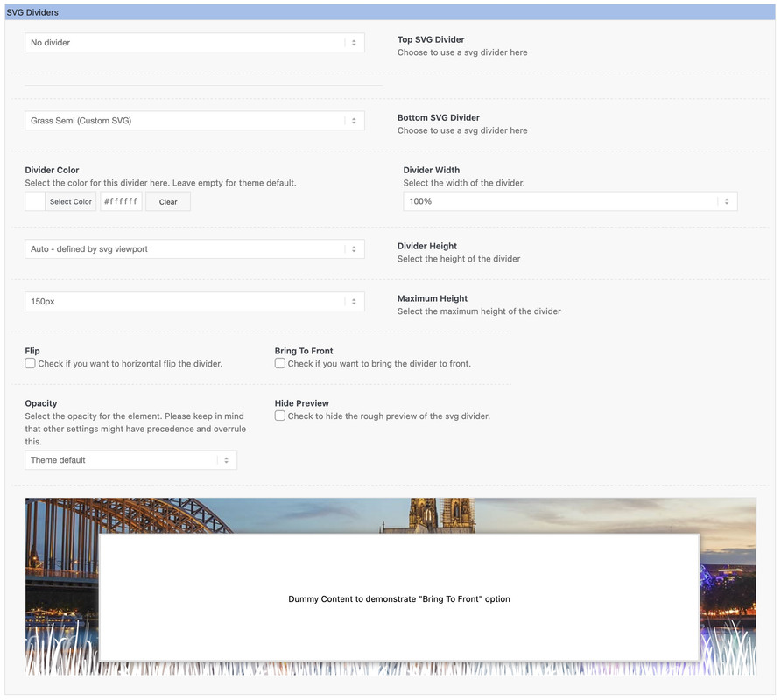Click the 'Divider Color' heading
This screenshot has height=700, width=781.
[x=52, y=171]
